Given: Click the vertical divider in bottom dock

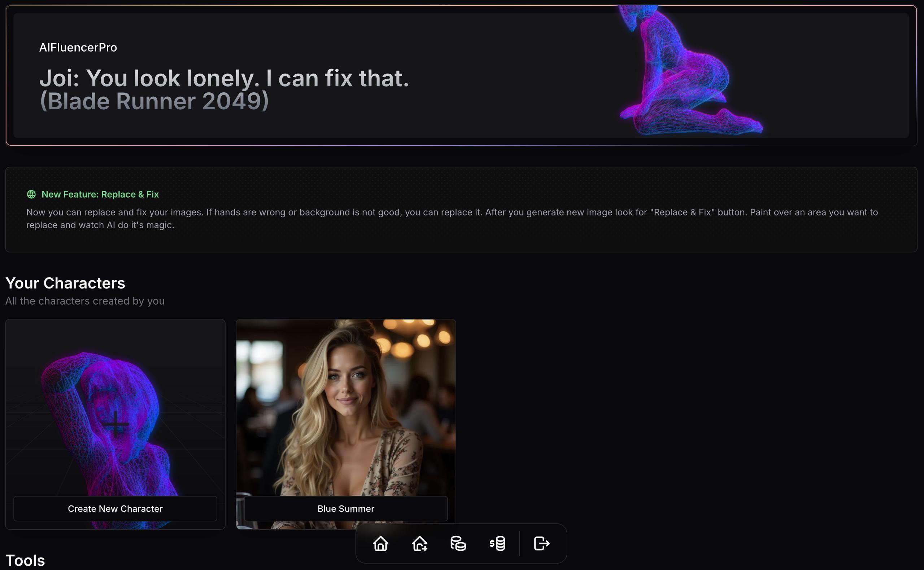Looking at the screenshot, I should pyautogui.click(x=519, y=543).
